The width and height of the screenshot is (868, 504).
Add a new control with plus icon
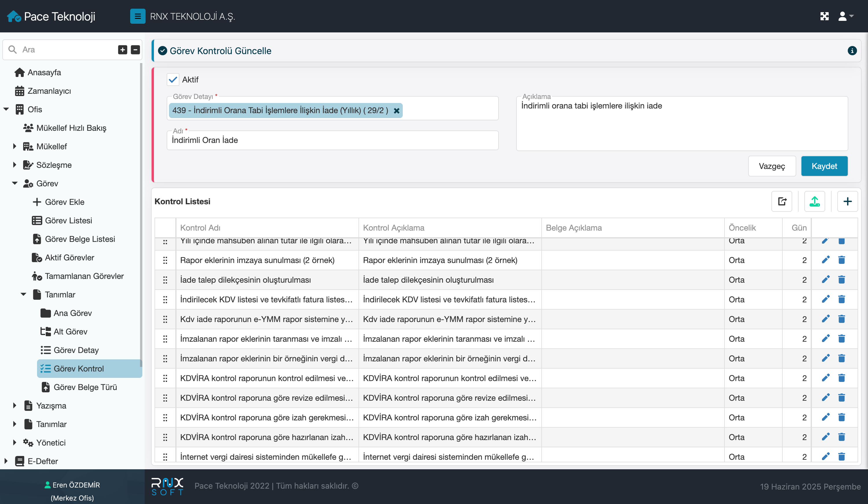[847, 201]
